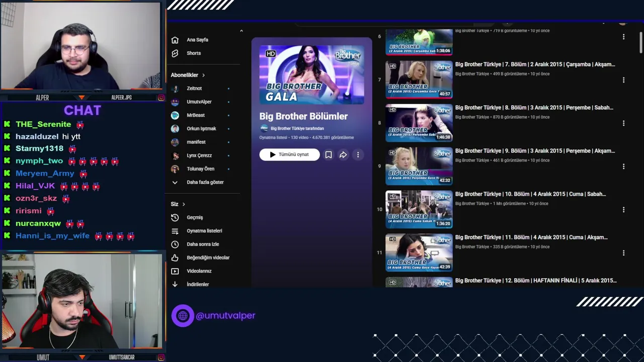Click chat username THE_Serenite
Viewport: 644px width, 362px height.
[43, 124]
